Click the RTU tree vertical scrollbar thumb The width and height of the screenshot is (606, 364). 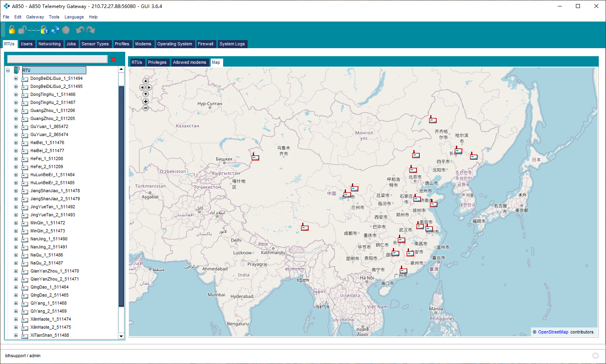pos(121,197)
